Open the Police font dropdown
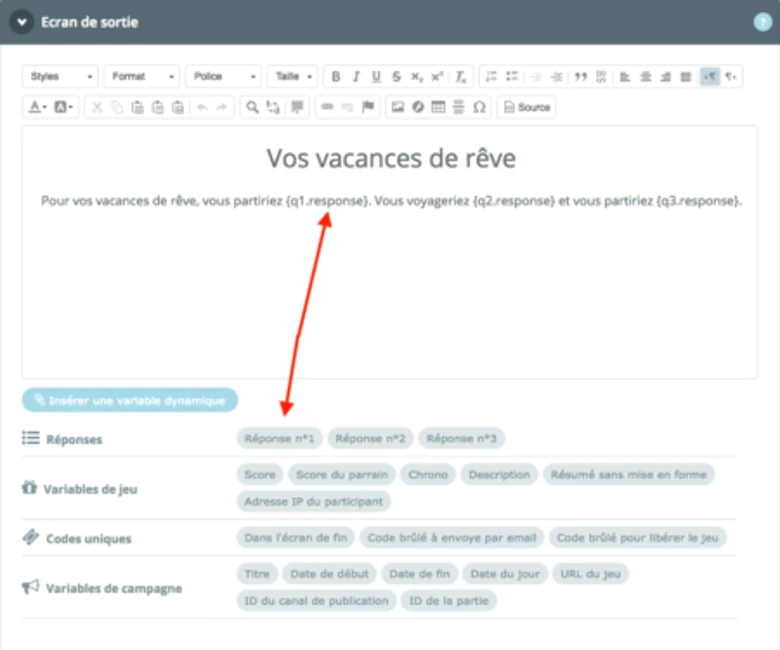Screen dimensions: 780x650 tap(223, 77)
